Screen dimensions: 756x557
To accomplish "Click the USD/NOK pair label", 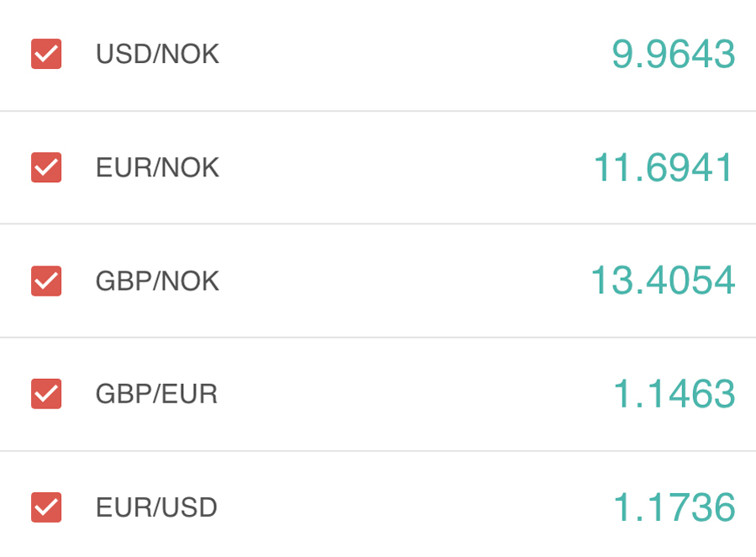I will (157, 55).
